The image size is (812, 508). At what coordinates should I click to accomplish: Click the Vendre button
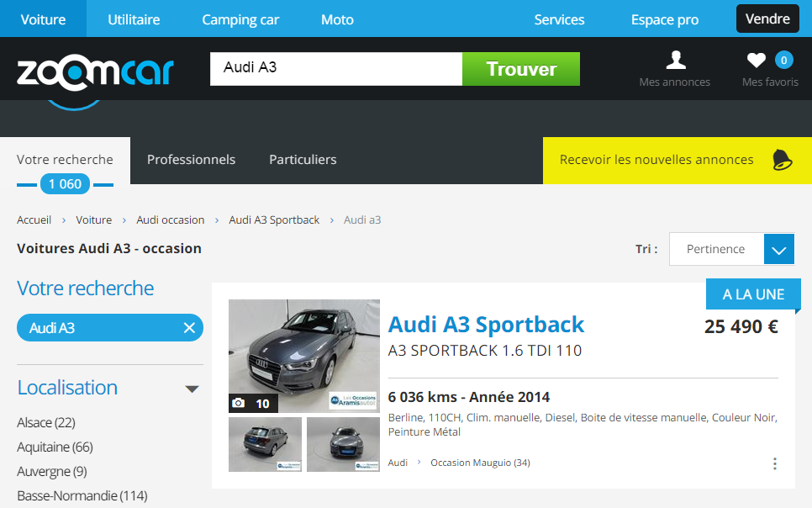[767, 19]
